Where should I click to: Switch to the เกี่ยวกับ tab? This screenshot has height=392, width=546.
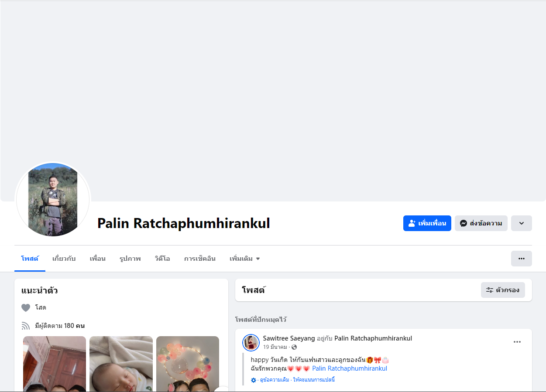[x=64, y=259]
